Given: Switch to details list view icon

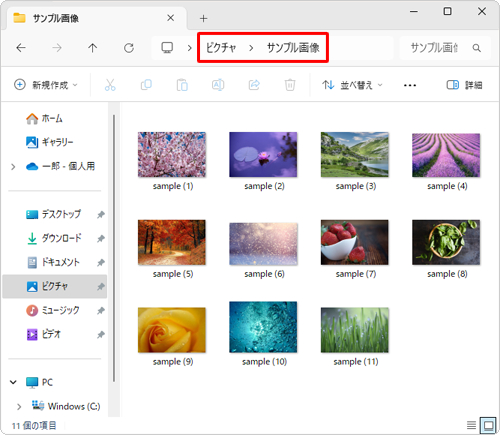Looking at the screenshot, I should point(471,425).
